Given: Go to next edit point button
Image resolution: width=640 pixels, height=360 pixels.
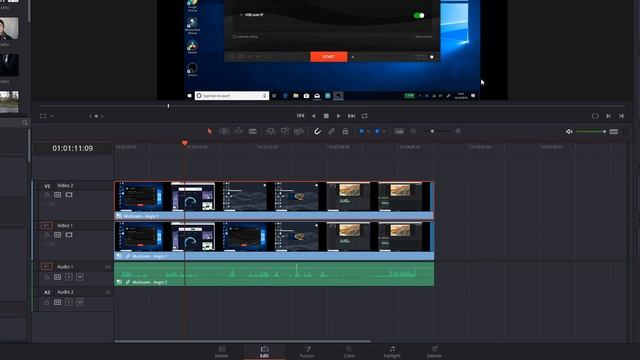Looking at the screenshot, I should (609, 116).
